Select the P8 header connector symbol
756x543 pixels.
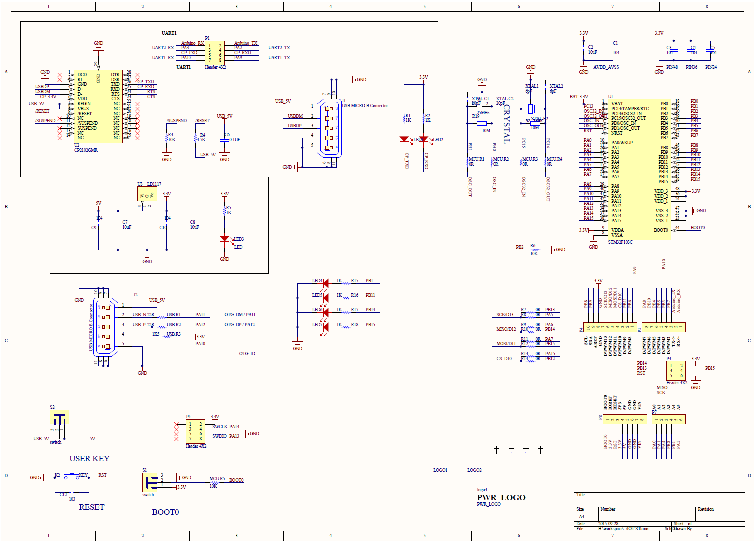coord(625,419)
